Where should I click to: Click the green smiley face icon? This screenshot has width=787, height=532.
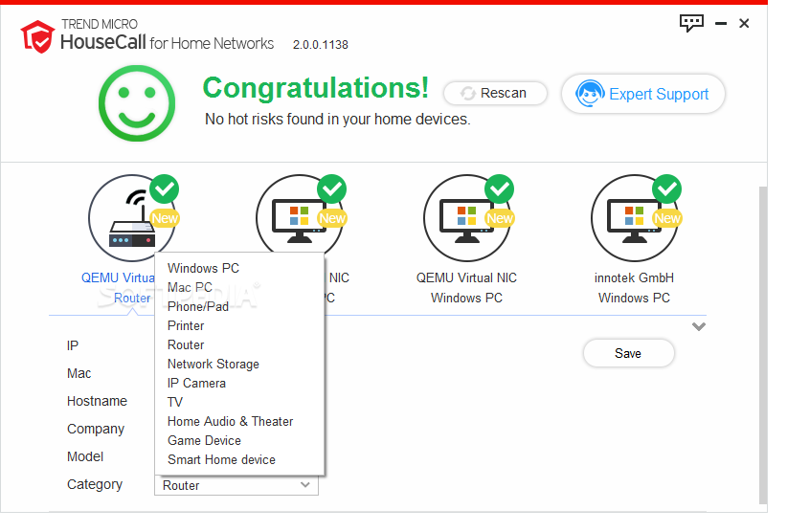[x=137, y=103]
